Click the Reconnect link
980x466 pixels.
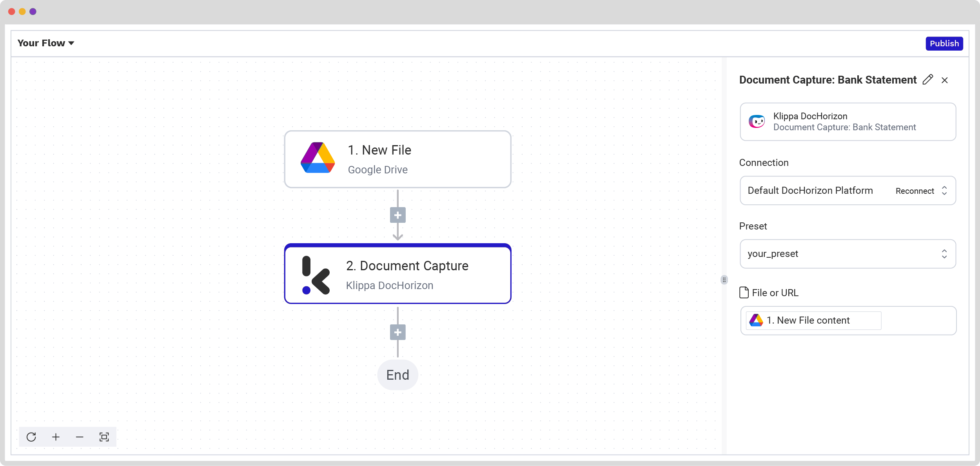tap(915, 191)
